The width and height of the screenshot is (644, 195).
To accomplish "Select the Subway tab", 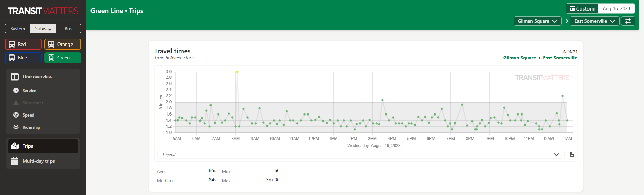I will [43, 29].
